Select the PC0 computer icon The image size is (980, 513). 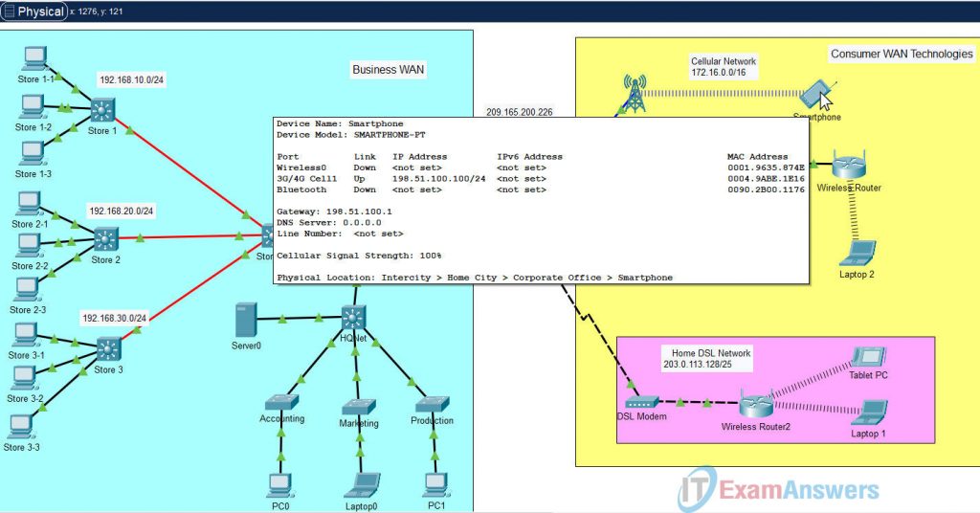[x=280, y=485]
